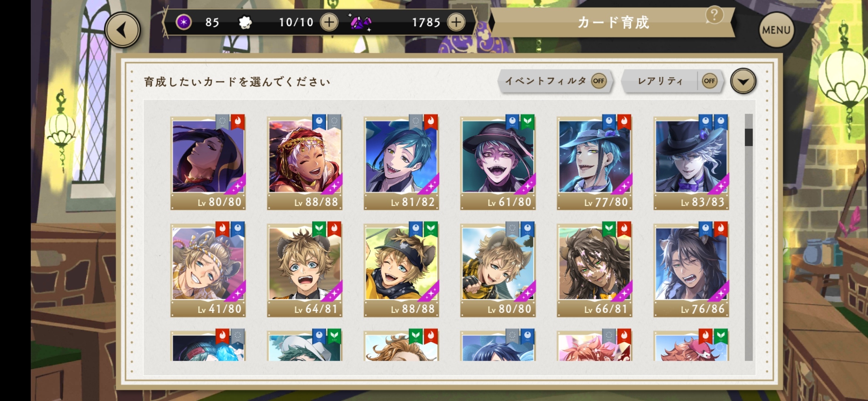868x401 pixels.
Task: Select the Lv 88/88 red turban card
Action: point(305,163)
